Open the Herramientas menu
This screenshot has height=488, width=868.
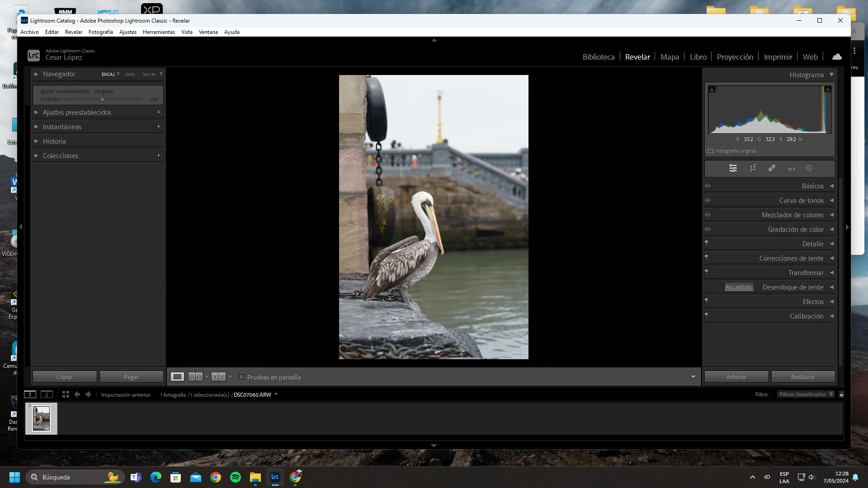coord(159,32)
